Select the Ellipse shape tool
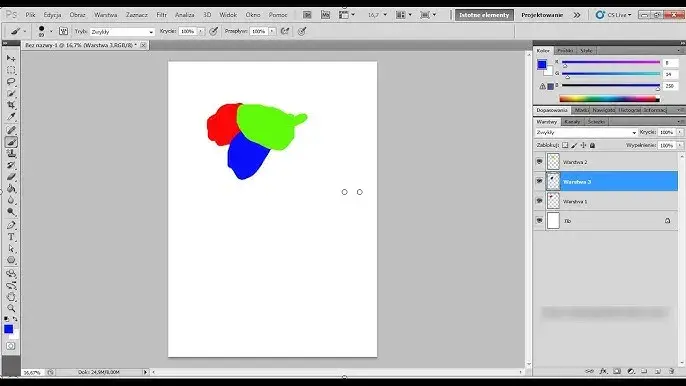686x386 pixels. (11, 260)
